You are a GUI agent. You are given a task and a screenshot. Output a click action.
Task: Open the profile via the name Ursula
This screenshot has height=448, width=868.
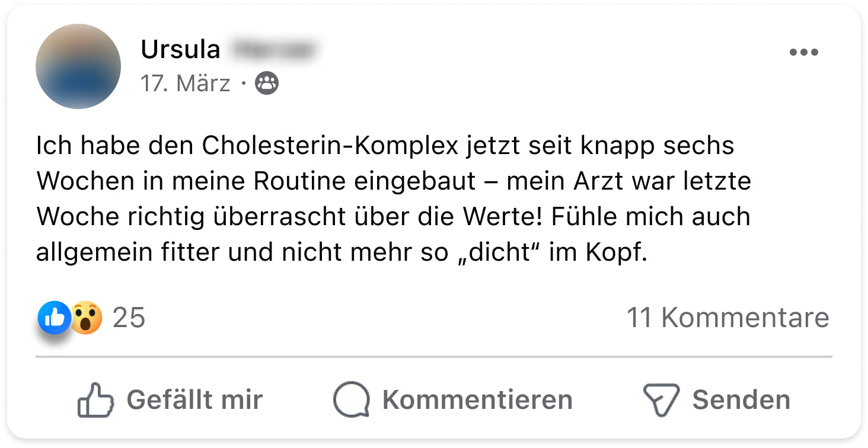pyautogui.click(x=180, y=50)
